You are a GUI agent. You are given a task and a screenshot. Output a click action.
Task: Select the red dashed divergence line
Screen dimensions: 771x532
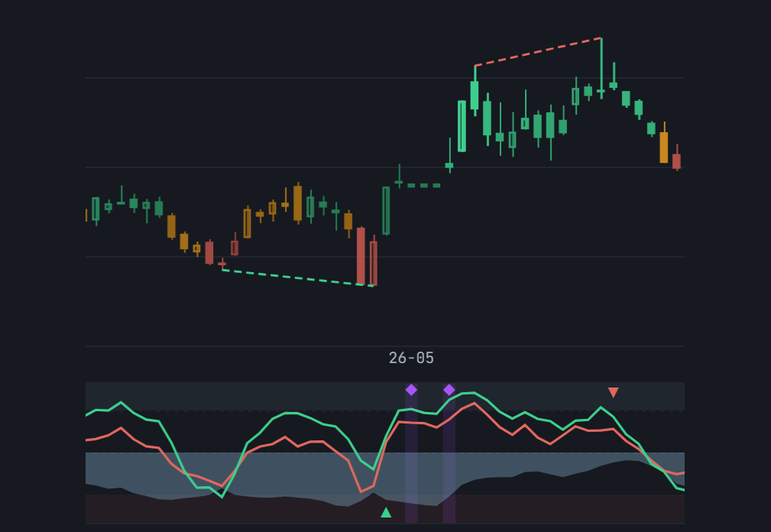point(538,51)
